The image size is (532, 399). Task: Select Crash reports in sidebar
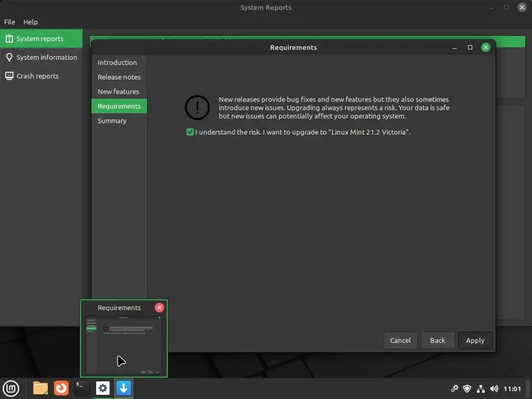point(42,76)
